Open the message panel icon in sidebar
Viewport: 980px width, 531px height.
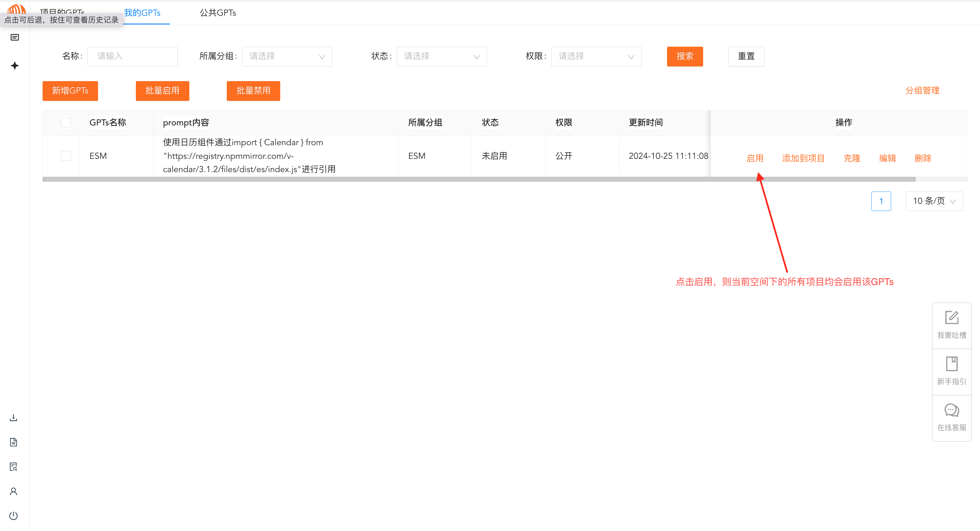click(14, 37)
